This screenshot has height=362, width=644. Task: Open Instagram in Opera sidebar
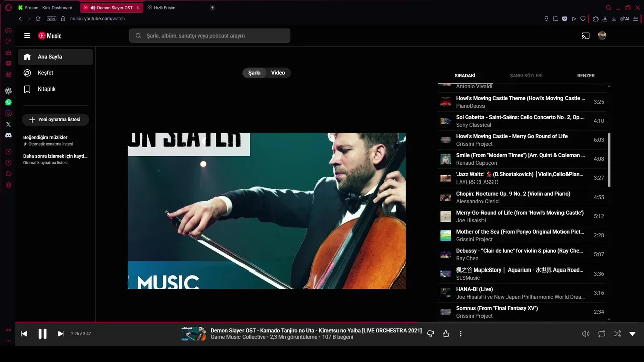click(x=8, y=113)
